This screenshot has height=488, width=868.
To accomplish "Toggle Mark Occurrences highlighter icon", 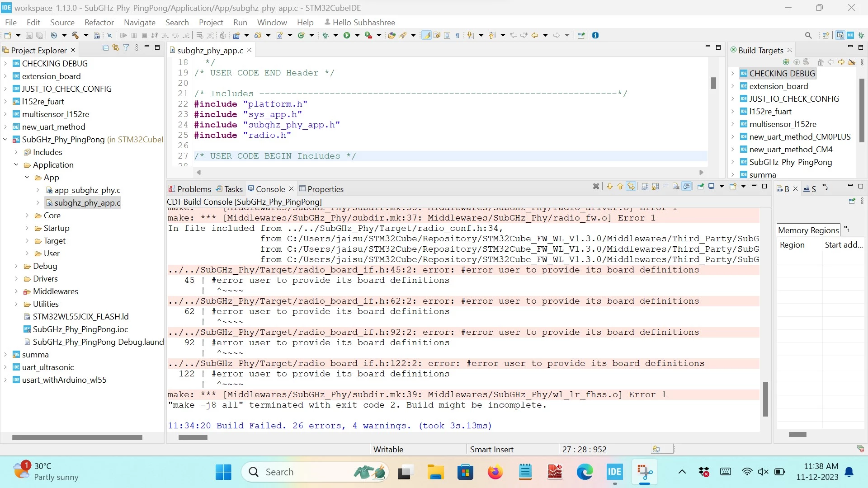I will pyautogui.click(x=426, y=35).
